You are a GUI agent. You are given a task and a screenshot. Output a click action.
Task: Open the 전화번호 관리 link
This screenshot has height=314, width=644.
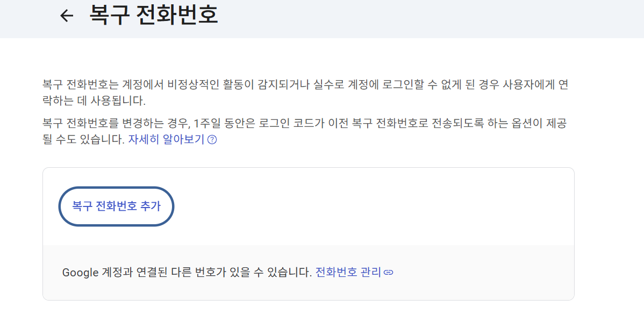pyautogui.click(x=348, y=272)
